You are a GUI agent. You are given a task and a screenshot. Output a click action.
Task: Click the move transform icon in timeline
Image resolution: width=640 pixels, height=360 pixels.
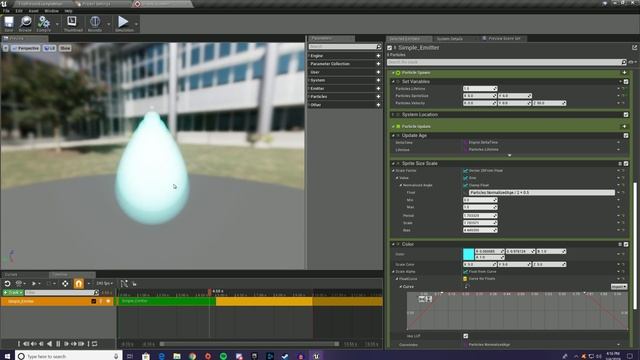(x=65, y=283)
